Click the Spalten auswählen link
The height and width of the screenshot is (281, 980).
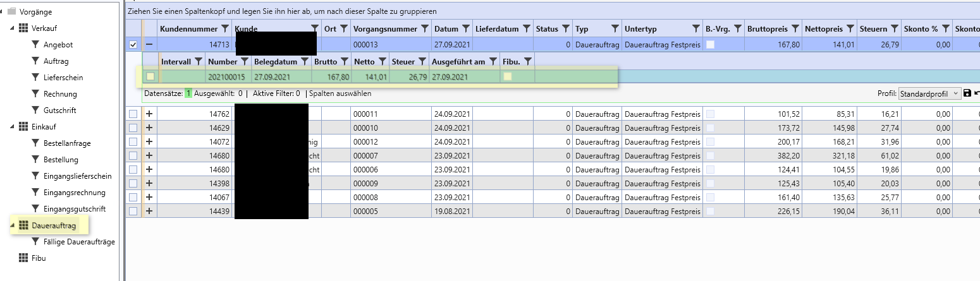[340, 93]
